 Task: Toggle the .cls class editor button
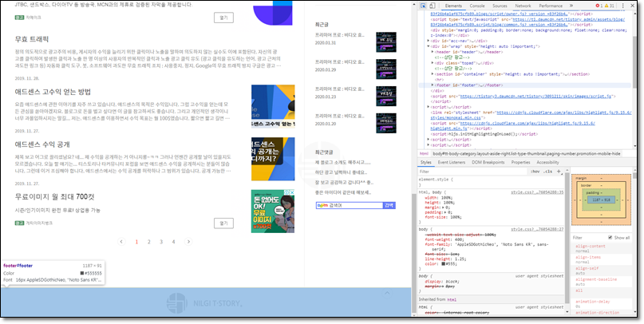pyautogui.click(x=548, y=172)
